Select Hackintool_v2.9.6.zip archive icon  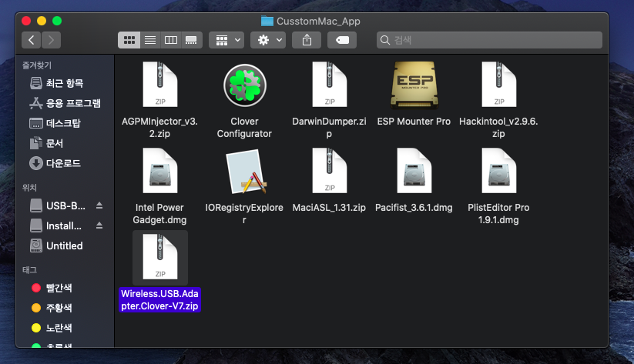498,85
